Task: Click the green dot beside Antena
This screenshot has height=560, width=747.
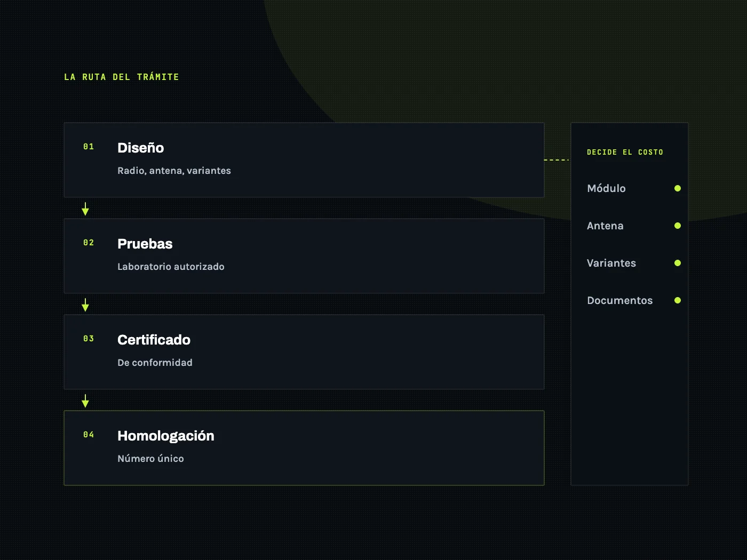Action: pyautogui.click(x=678, y=226)
